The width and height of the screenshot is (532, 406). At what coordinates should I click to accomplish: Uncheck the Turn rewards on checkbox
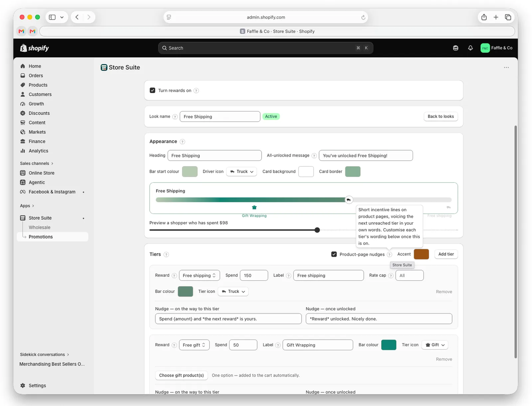click(152, 90)
